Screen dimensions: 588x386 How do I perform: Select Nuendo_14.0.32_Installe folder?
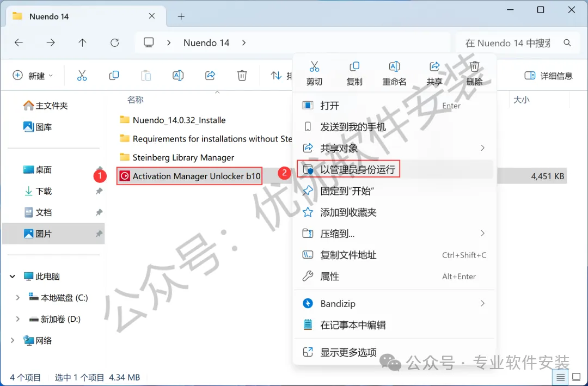(173, 120)
